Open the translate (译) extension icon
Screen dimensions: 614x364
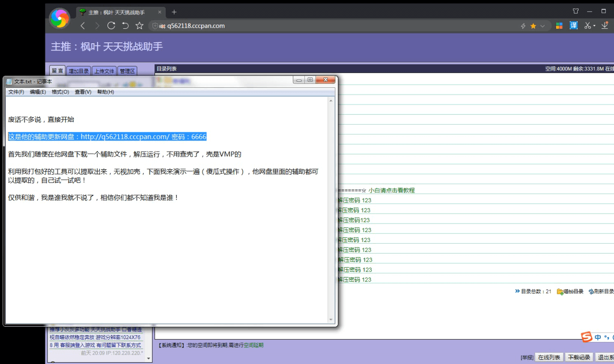(574, 26)
